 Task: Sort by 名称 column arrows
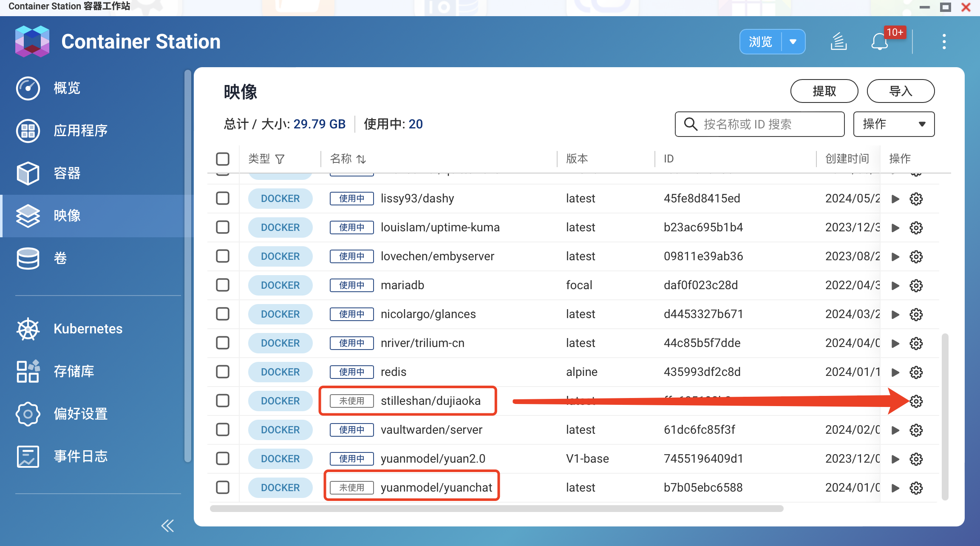pos(361,159)
